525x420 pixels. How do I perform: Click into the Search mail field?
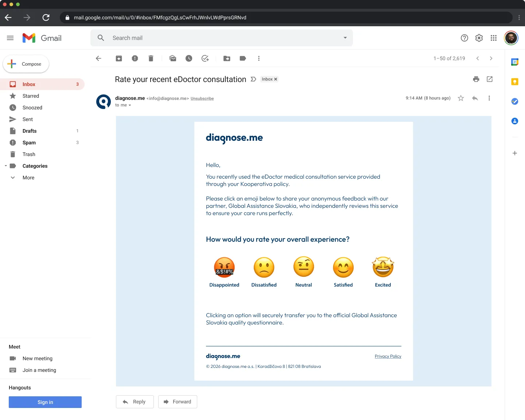point(222,38)
